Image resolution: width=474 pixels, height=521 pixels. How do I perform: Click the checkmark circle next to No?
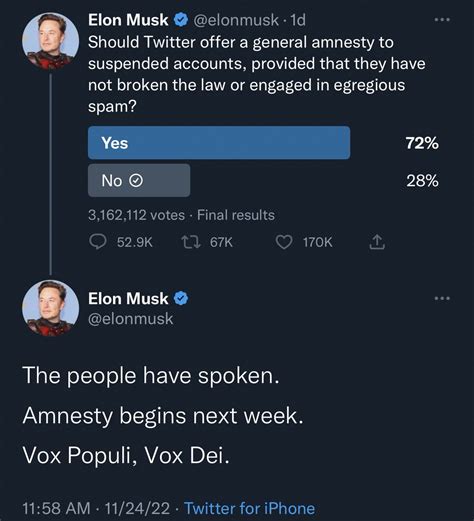click(136, 181)
